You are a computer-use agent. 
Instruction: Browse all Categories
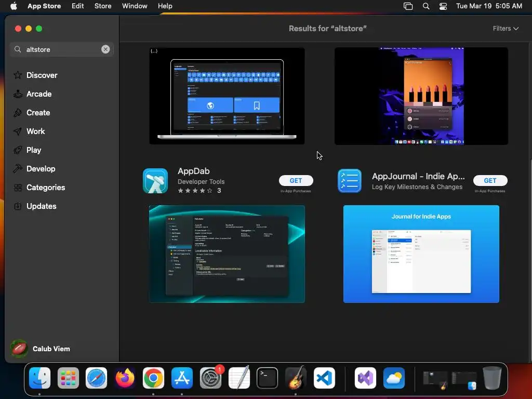pyautogui.click(x=39, y=187)
